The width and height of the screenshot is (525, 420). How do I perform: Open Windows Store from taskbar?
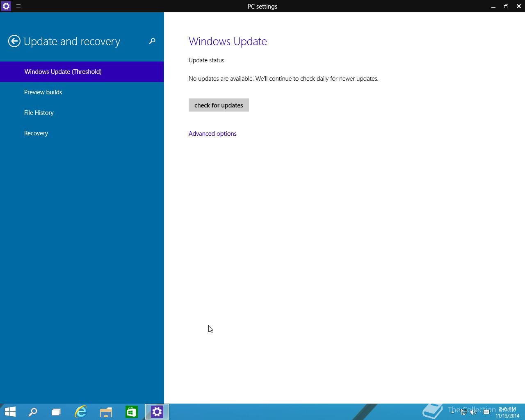[131, 412]
